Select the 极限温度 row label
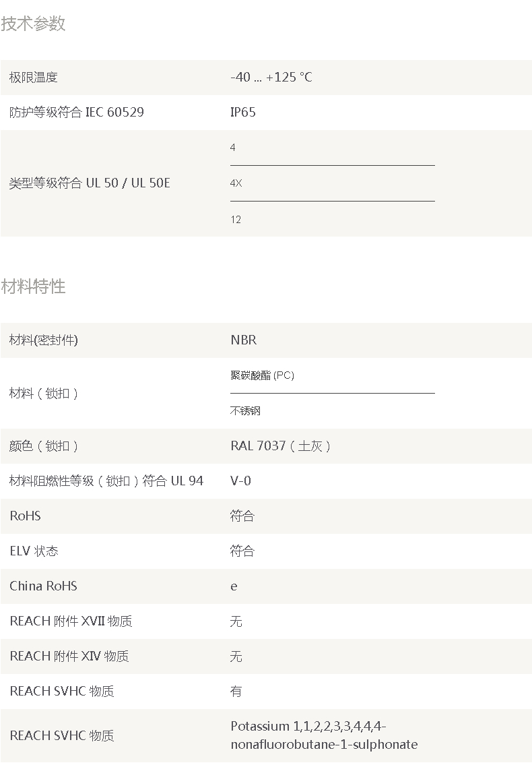532x765 pixels. [x=34, y=78]
